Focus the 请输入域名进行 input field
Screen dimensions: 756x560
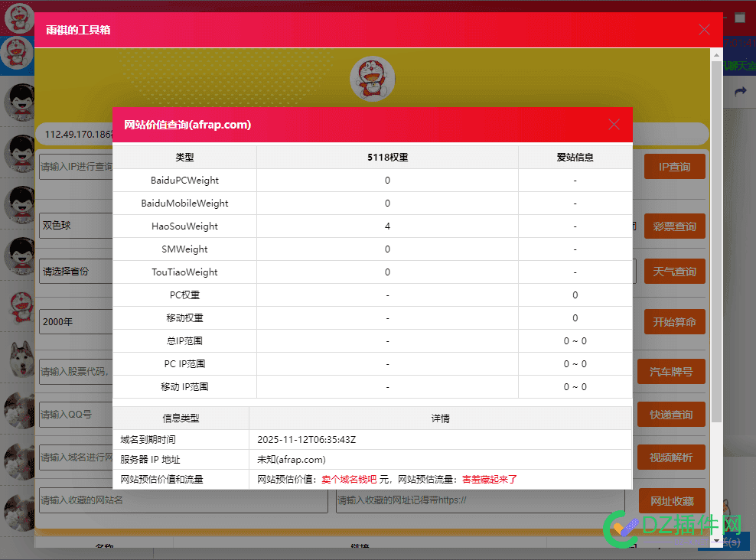tap(77, 457)
